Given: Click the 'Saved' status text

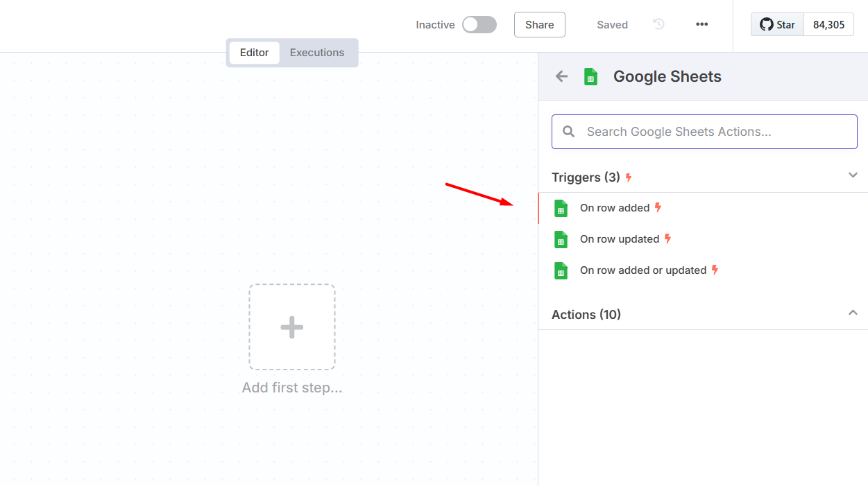Looking at the screenshot, I should tap(612, 25).
